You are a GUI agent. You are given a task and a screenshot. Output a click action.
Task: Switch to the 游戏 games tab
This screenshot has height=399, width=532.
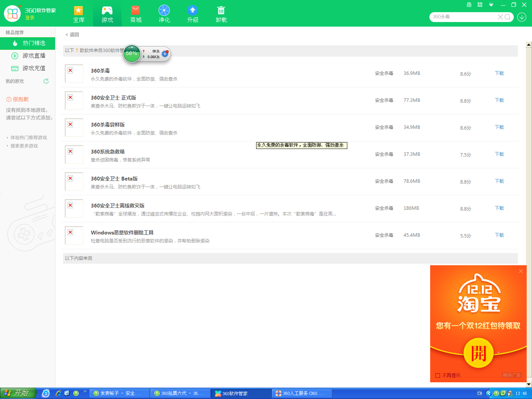(x=107, y=14)
